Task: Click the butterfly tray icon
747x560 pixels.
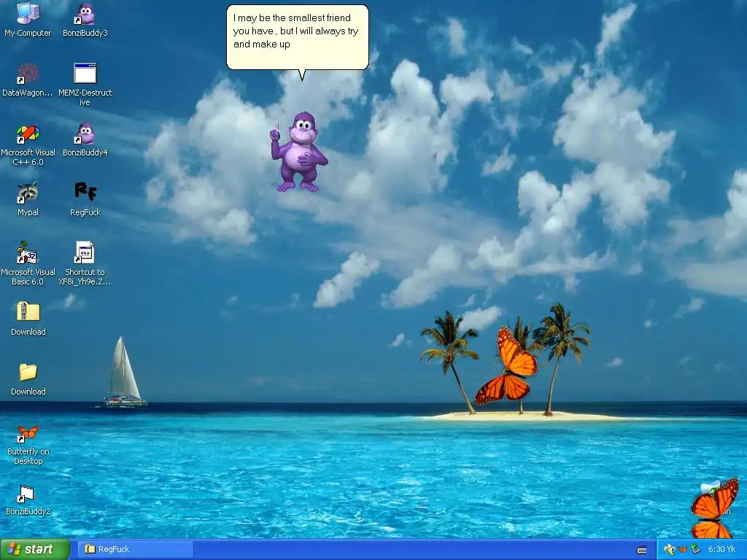Action: pos(683,550)
